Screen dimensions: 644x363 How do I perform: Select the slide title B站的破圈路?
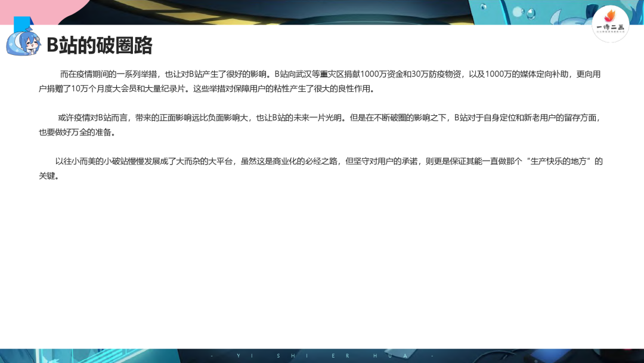tap(100, 45)
